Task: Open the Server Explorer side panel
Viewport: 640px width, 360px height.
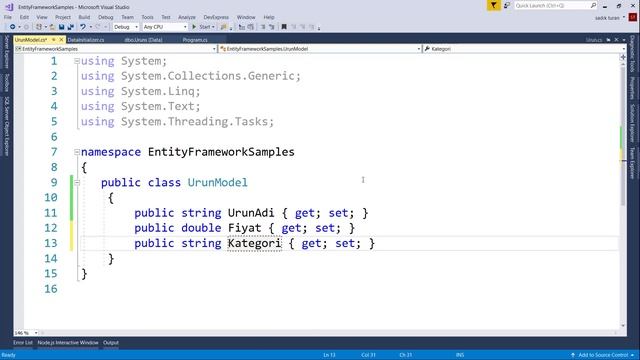Action: click(6, 52)
